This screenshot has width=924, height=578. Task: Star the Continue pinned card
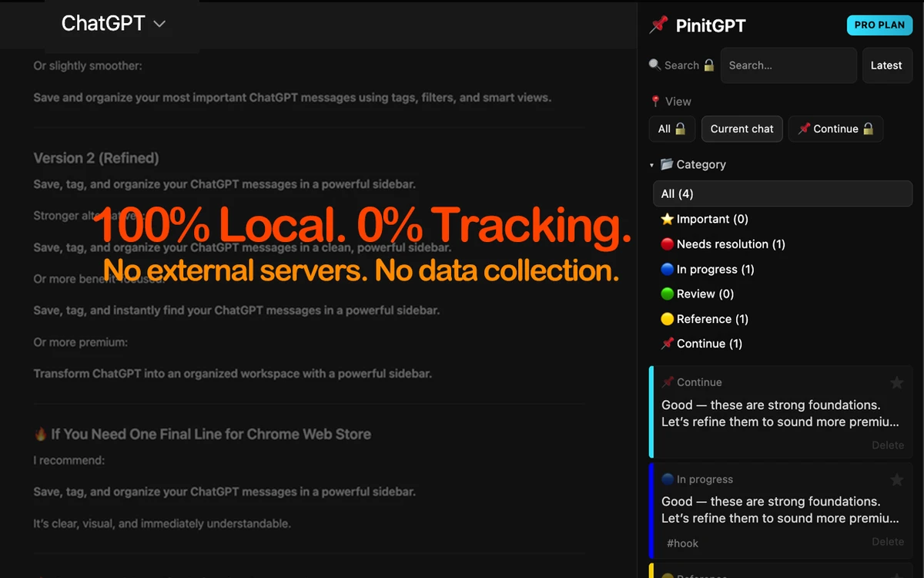coord(896,382)
